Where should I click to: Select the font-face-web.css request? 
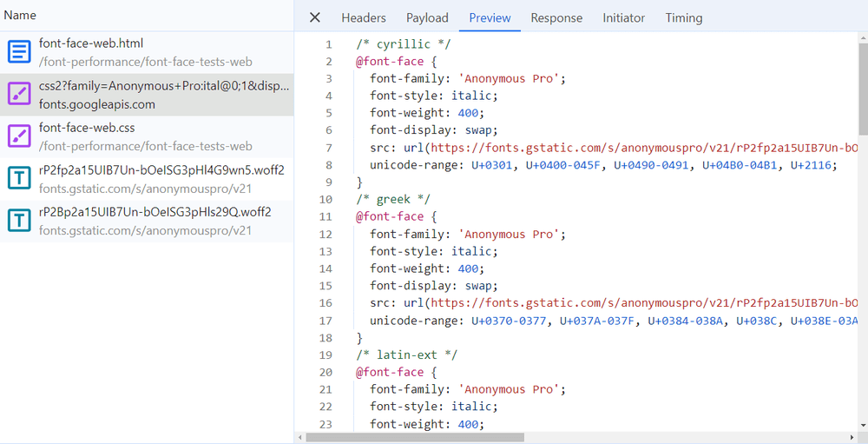click(x=147, y=136)
